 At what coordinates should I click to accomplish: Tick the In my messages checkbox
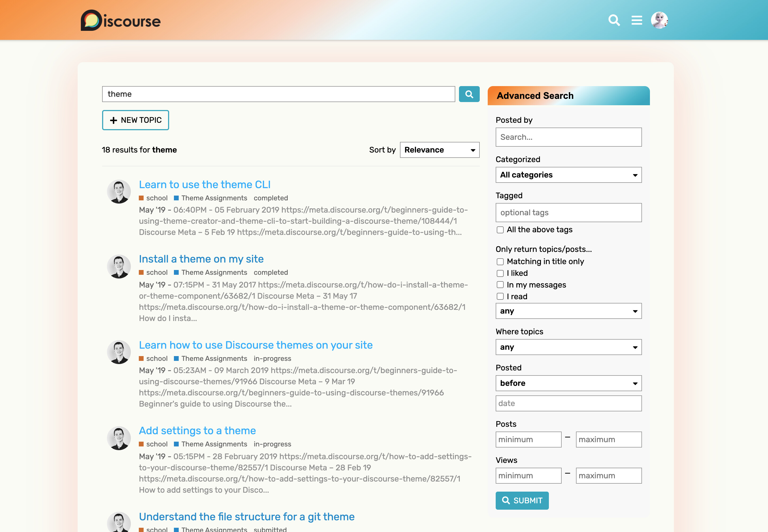point(500,285)
